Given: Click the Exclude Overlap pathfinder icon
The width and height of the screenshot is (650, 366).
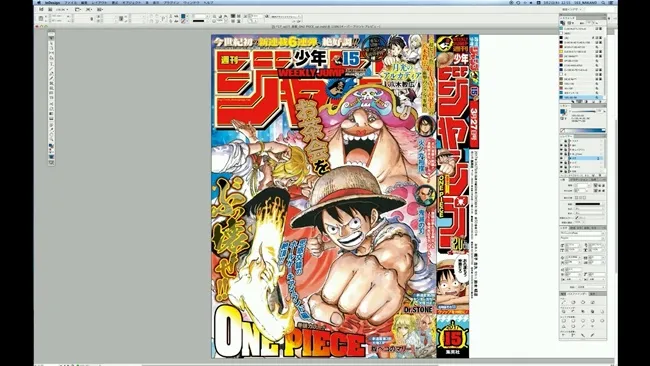Looking at the screenshot, I should pyautogui.click(x=592, y=311).
